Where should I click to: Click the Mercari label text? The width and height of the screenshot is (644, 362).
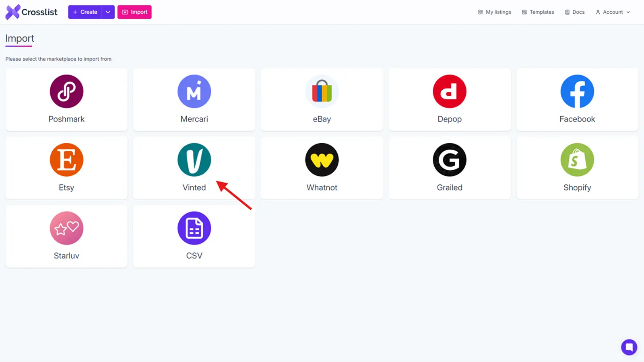point(194,119)
